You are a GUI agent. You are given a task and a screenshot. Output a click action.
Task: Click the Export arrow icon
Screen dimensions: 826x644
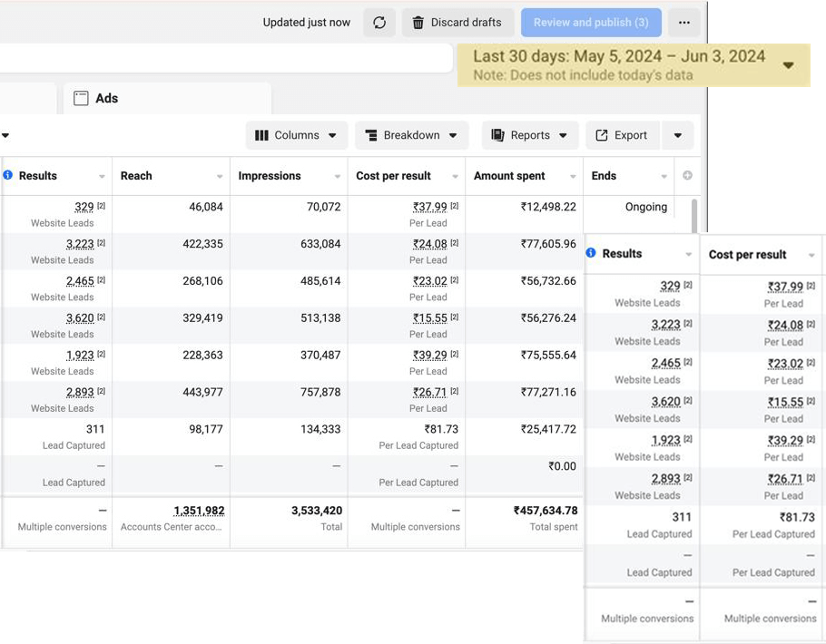[602, 135]
